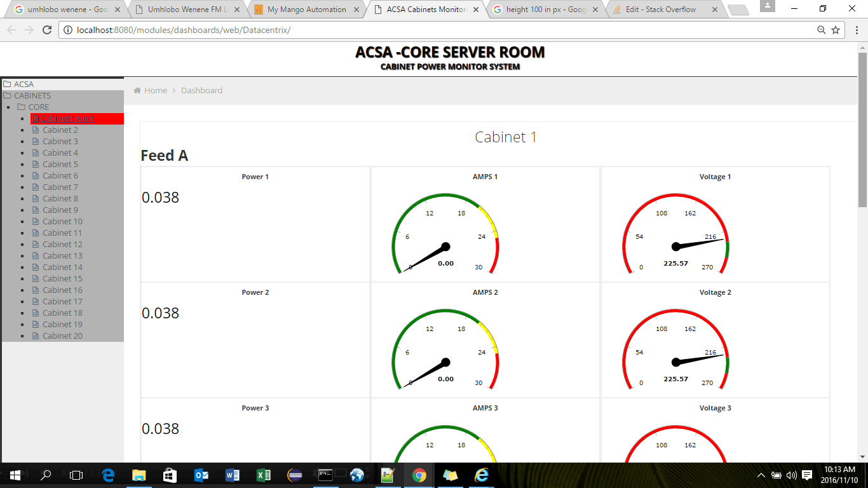Open the Windows Start menu
The width and height of the screenshot is (868, 488).
15,475
